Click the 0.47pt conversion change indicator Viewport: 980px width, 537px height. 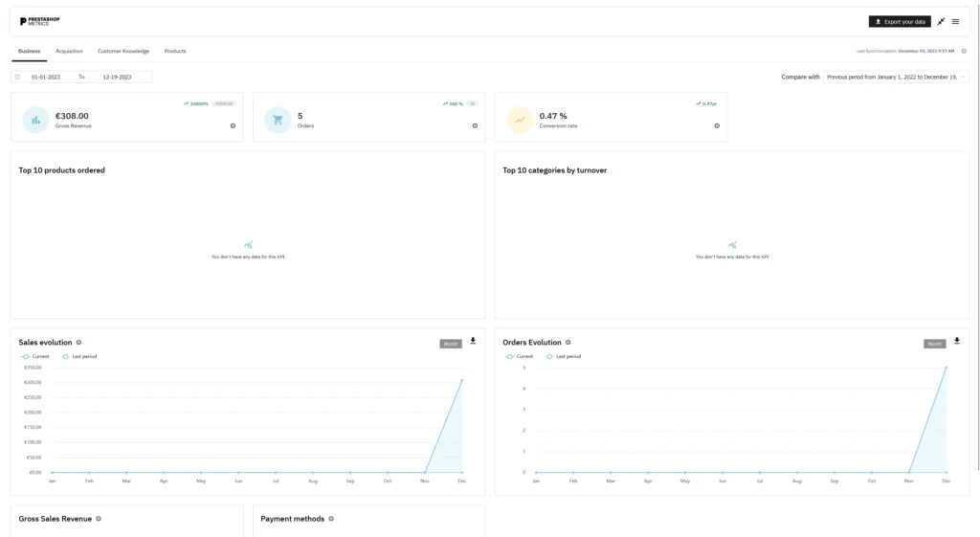coord(706,103)
